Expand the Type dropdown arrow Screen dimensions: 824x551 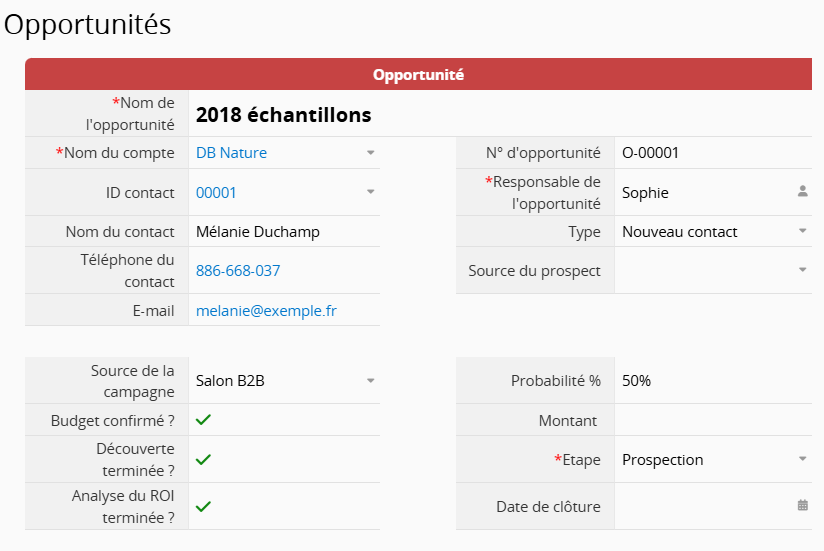(x=802, y=231)
